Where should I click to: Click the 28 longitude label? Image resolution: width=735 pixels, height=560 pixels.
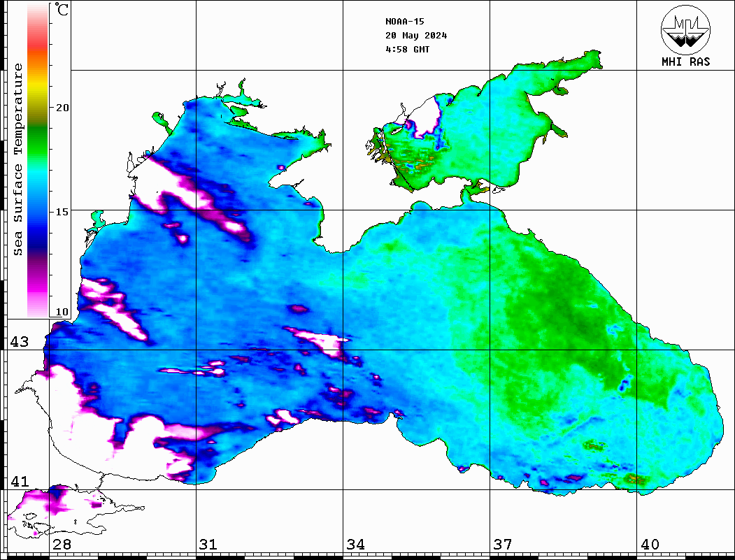[62, 545]
